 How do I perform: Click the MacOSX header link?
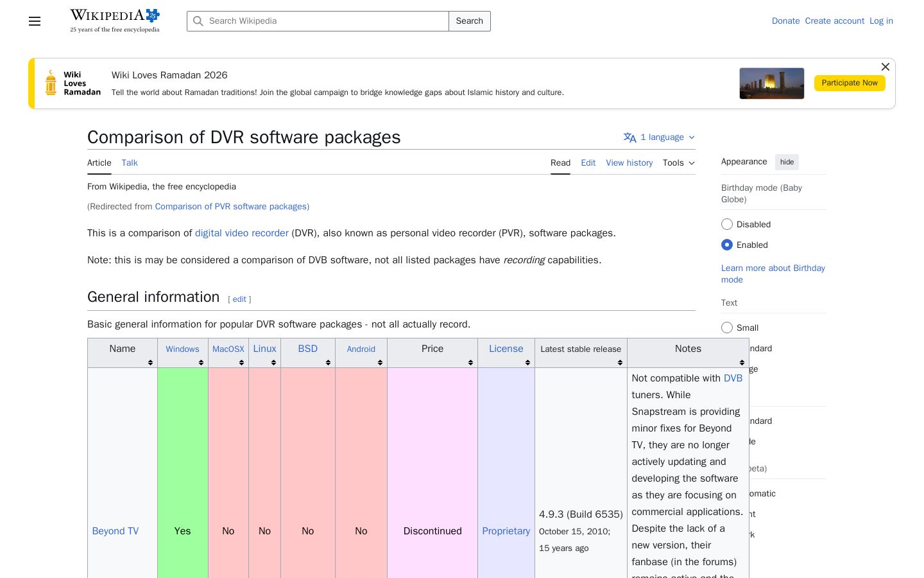[228, 349]
